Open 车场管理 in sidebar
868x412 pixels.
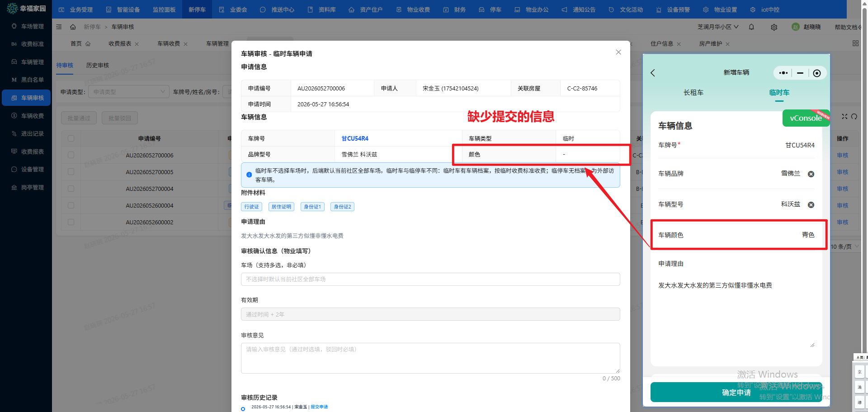tap(27, 26)
